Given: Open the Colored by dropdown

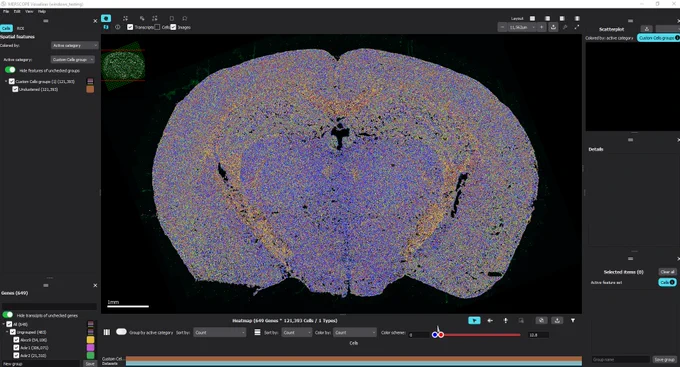Looking at the screenshot, I should click(x=75, y=45).
